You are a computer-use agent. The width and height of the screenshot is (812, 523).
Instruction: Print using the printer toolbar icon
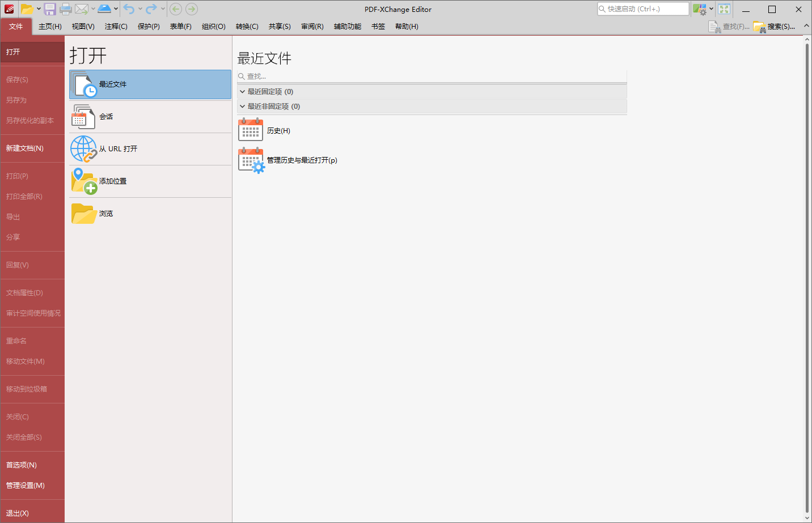[x=65, y=8]
